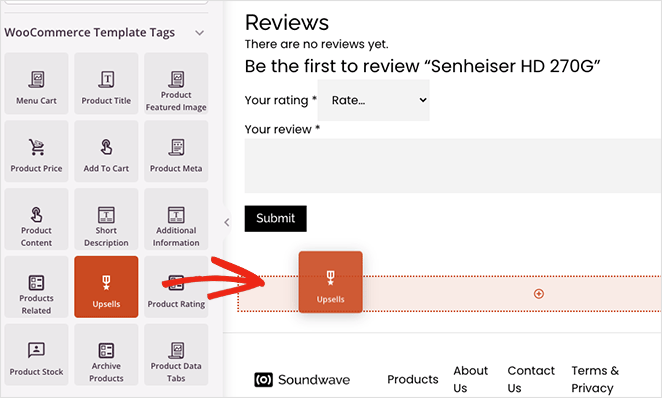Image resolution: width=662 pixels, height=398 pixels.
Task: Select the Products Related block
Action: tap(36, 287)
